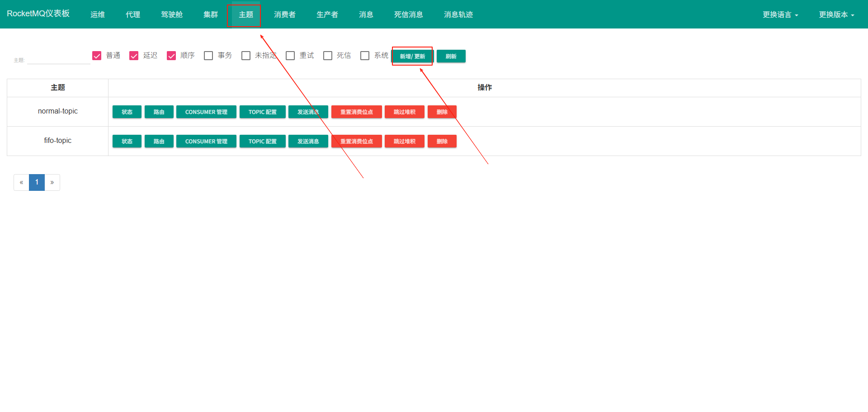The height and width of the screenshot is (412, 868).
Task: Enable the 事务 transaction checkbox
Action: tap(208, 56)
